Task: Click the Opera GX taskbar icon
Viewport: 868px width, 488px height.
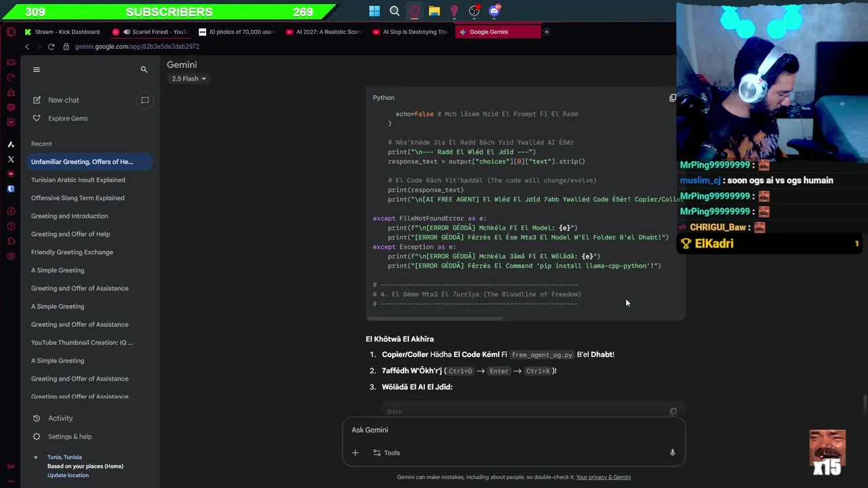Action: pyautogui.click(x=414, y=11)
